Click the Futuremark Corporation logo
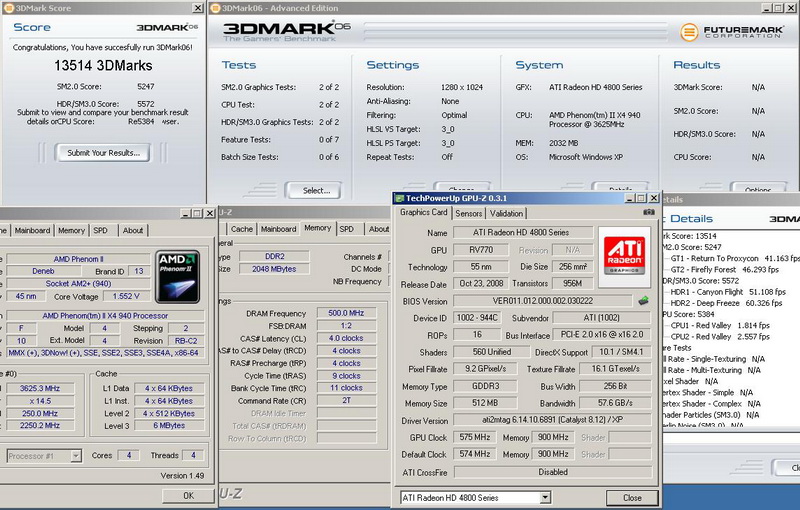This screenshot has height=510, width=800. pyautogui.click(x=731, y=32)
